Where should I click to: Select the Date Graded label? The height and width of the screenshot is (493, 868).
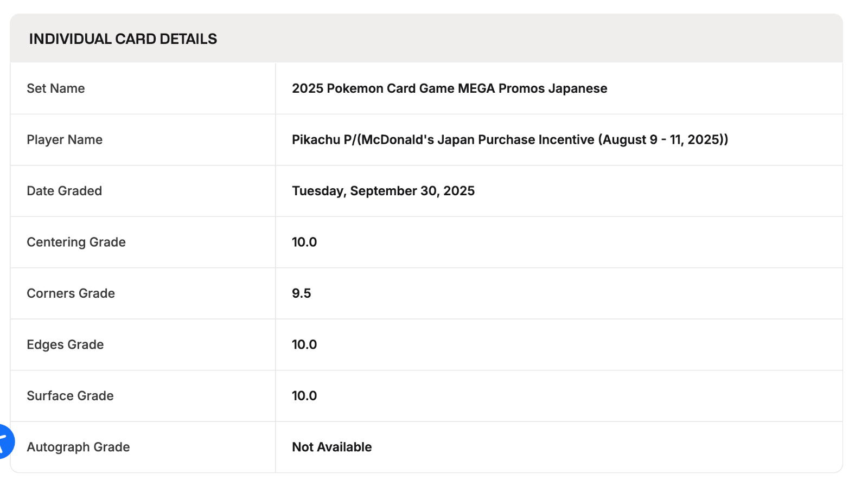pyautogui.click(x=65, y=191)
